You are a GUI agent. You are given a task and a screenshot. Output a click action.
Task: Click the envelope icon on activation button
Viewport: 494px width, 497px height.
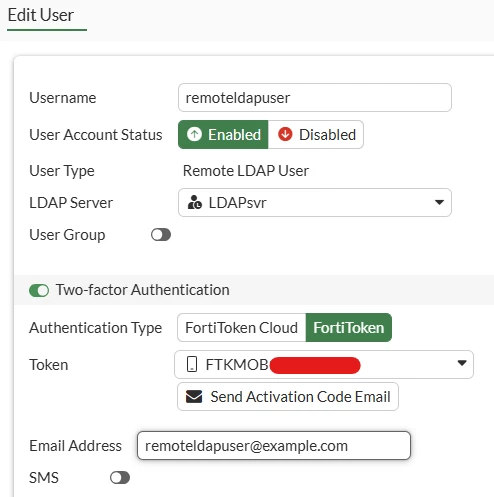(194, 397)
